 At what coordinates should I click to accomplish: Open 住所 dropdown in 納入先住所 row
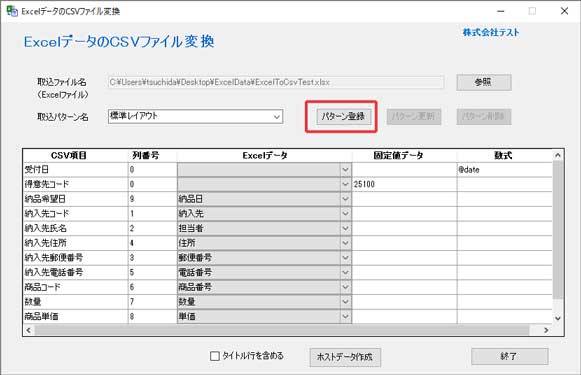click(x=345, y=243)
